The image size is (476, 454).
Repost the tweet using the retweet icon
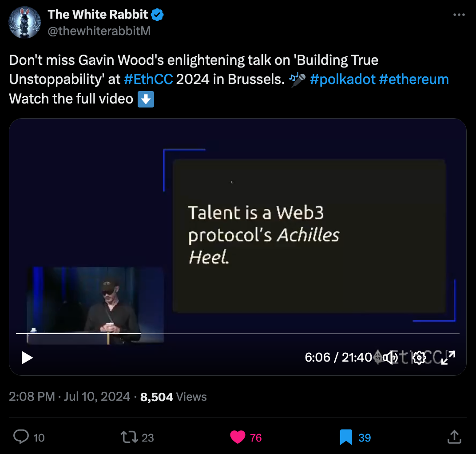pos(129,437)
